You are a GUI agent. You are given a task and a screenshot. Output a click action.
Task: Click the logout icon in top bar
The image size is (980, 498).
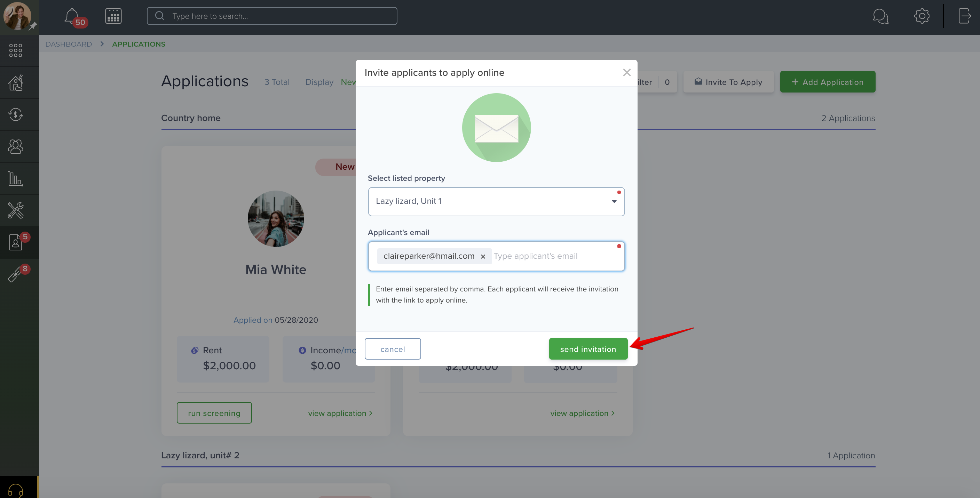tap(964, 16)
